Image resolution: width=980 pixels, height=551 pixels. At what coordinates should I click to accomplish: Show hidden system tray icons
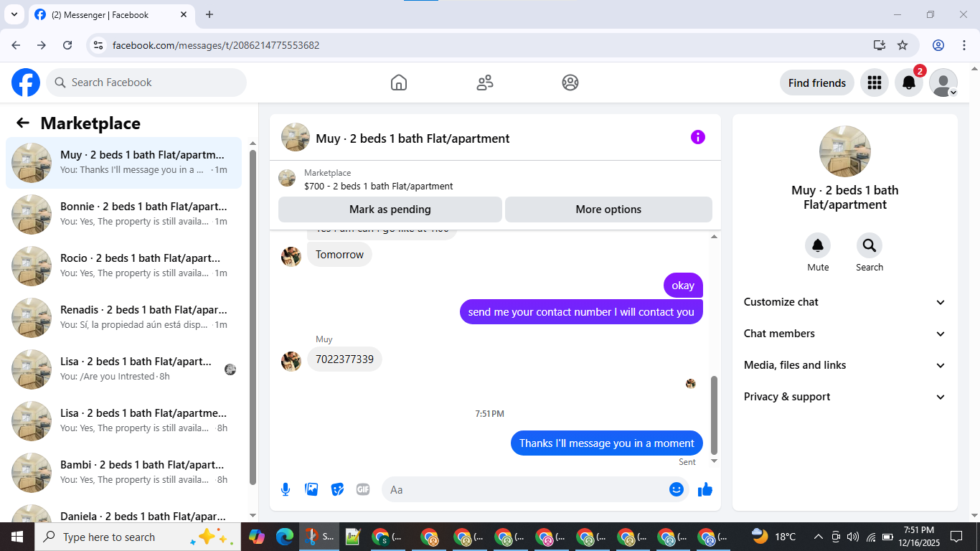(818, 537)
